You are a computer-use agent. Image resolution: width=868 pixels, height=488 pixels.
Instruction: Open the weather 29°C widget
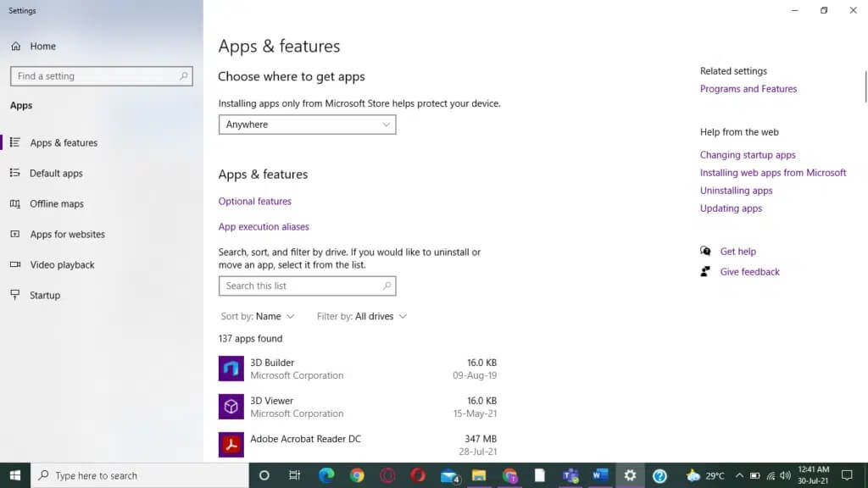point(705,475)
